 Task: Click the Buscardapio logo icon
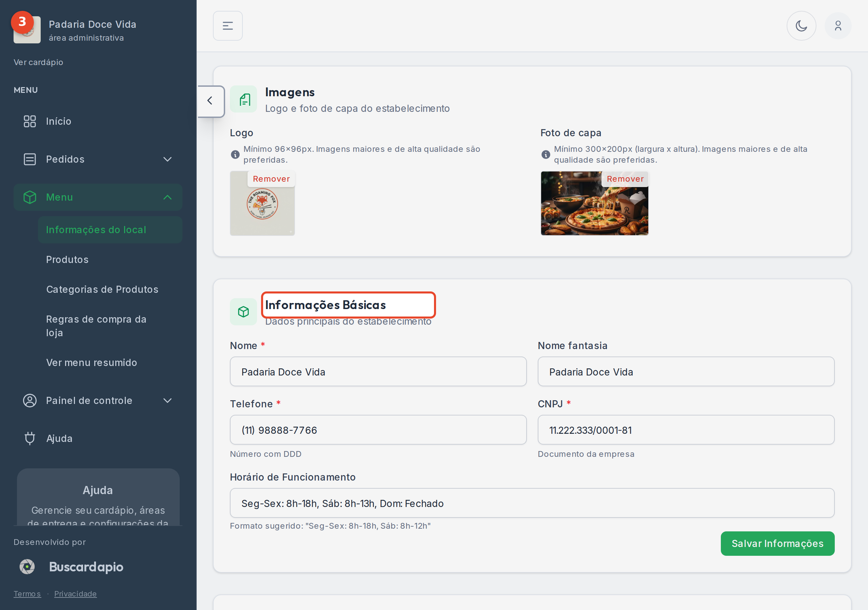27,567
